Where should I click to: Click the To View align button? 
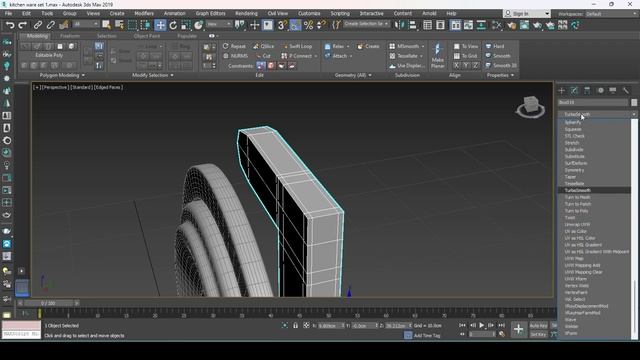click(x=466, y=47)
